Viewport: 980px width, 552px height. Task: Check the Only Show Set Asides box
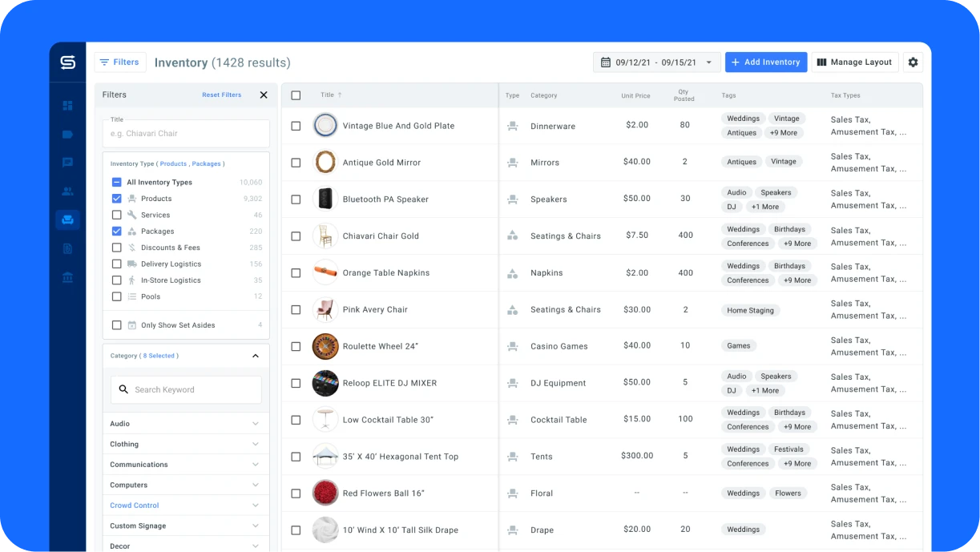tap(117, 325)
